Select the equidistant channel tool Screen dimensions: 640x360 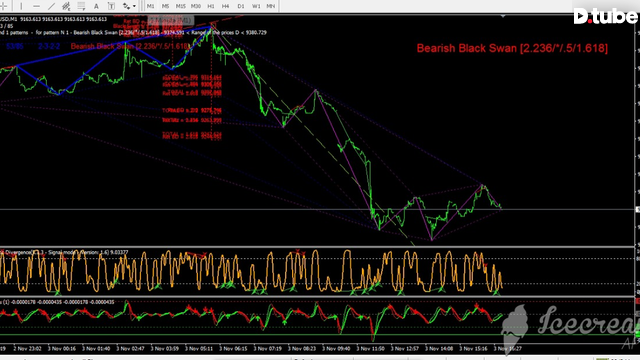[x=66, y=6]
